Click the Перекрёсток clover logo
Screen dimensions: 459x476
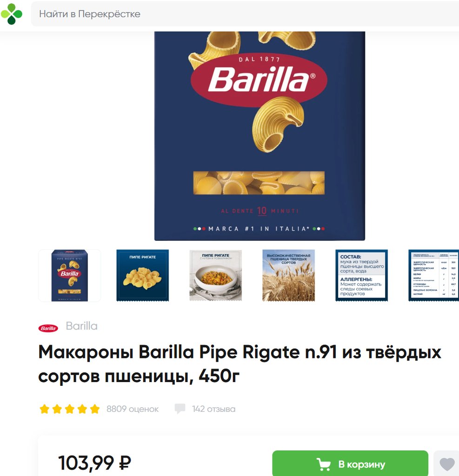point(12,14)
